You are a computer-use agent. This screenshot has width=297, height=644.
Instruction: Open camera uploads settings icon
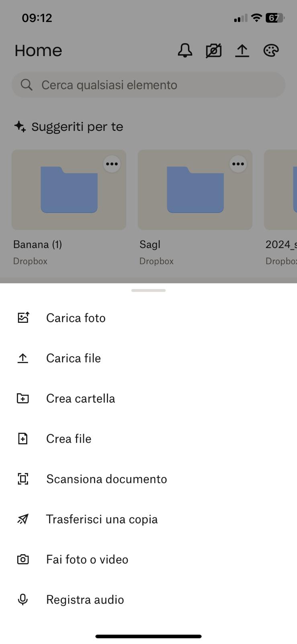pyautogui.click(x=213, y=50)
